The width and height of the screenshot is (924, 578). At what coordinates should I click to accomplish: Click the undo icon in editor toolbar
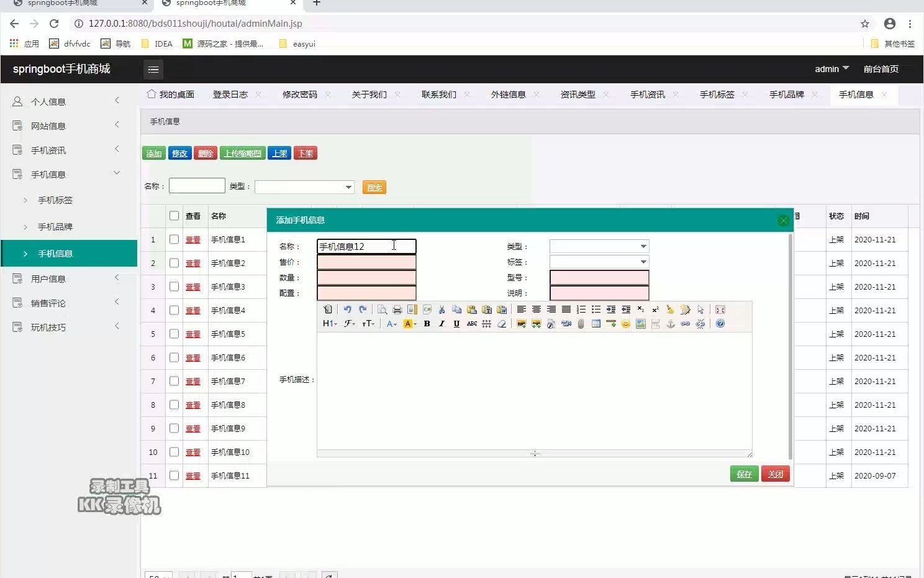click(347, 310)
